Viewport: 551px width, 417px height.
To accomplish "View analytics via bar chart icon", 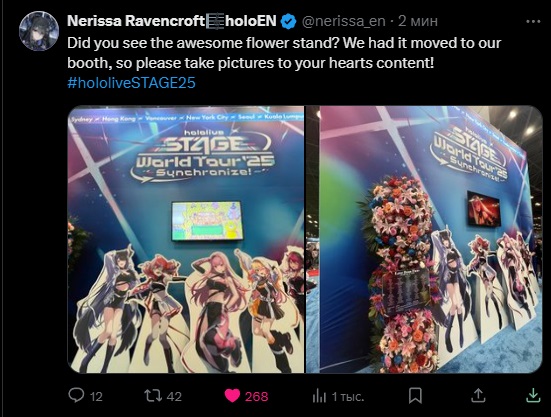I will pos(319,396).
